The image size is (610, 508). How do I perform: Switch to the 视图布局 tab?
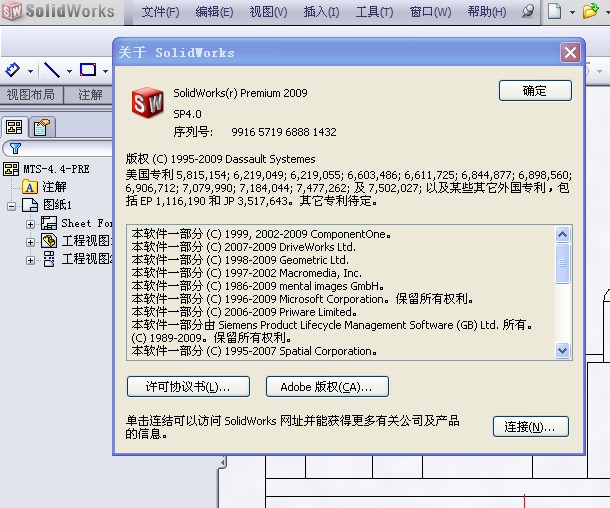(31, 95)
